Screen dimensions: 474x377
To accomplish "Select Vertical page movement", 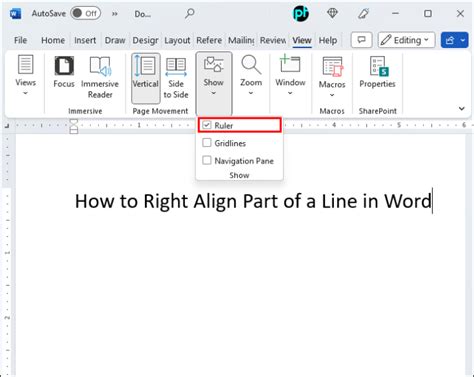I will click(x=145, y=77).
